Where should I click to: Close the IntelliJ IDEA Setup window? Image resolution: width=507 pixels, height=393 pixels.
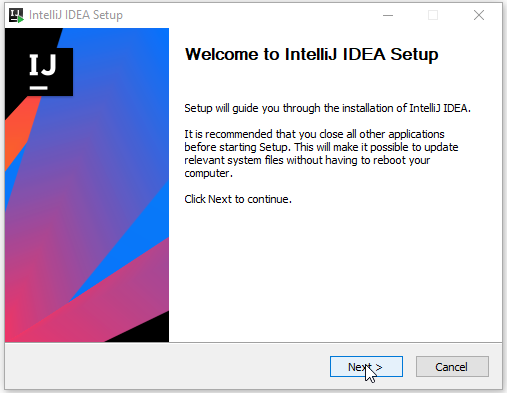(479, 15)
